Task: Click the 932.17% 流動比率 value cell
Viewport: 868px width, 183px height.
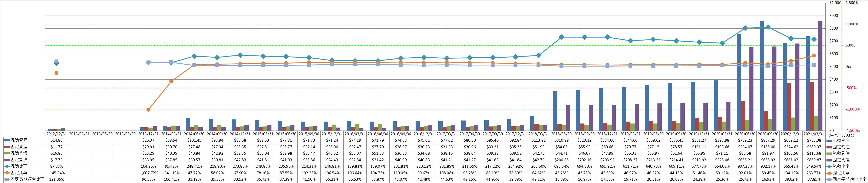Action: 768,166
